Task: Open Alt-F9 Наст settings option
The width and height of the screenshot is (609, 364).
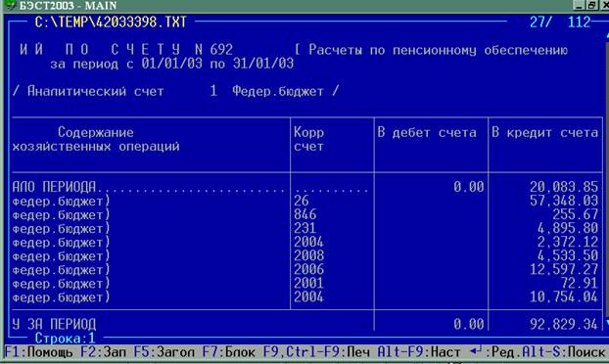Action: click(419, 352)
